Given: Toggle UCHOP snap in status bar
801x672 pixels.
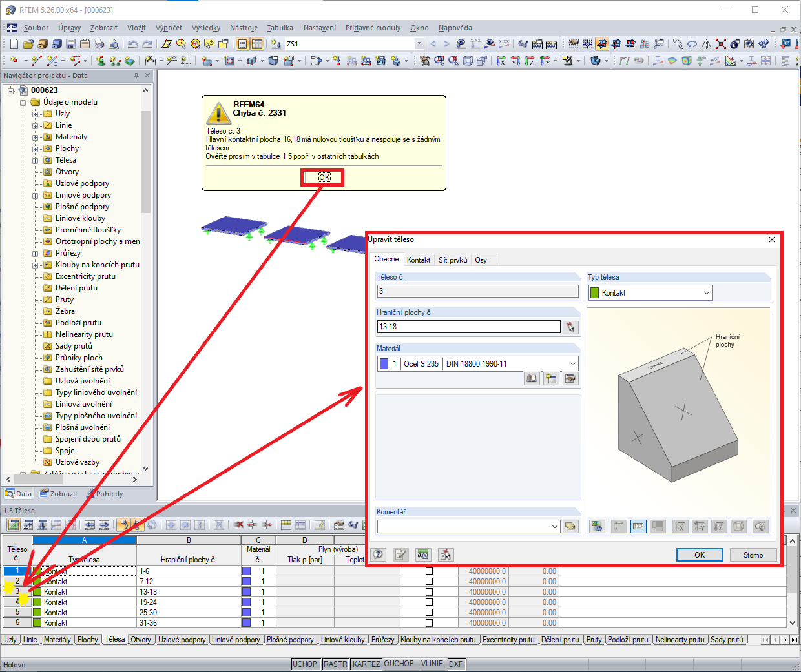Looking at the screenshot, I should tap(305, 664).
